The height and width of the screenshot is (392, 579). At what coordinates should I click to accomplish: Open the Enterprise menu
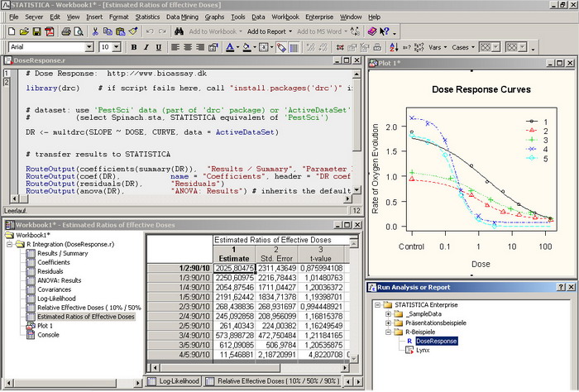click(319, 17)
